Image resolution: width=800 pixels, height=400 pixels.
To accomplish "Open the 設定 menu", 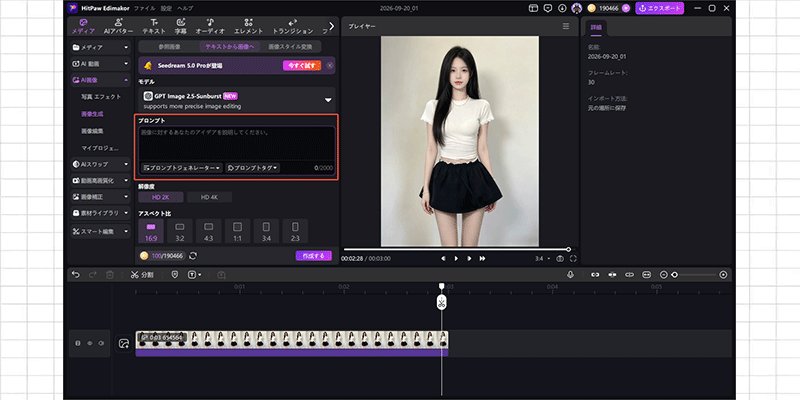I will (x=166, y=9).
